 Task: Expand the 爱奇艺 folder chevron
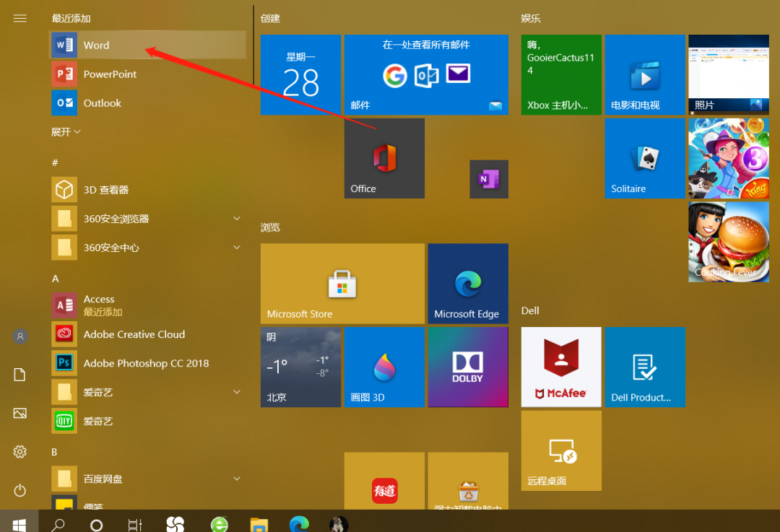(237, 392)
